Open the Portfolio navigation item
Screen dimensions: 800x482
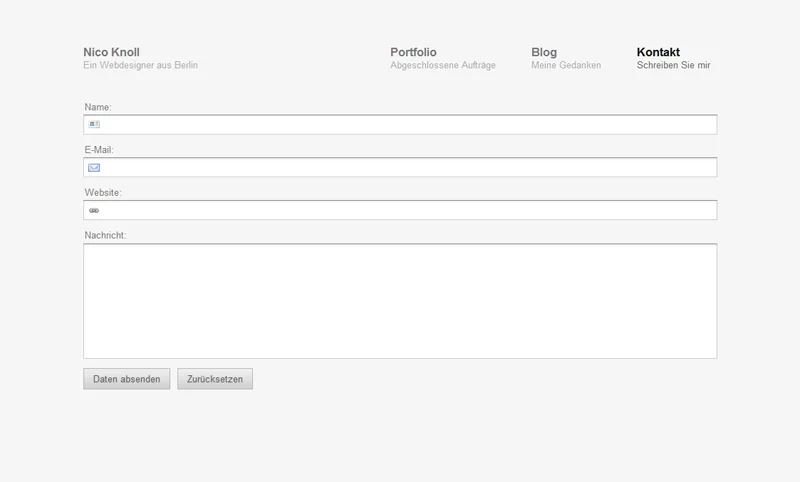coord(413,52)
